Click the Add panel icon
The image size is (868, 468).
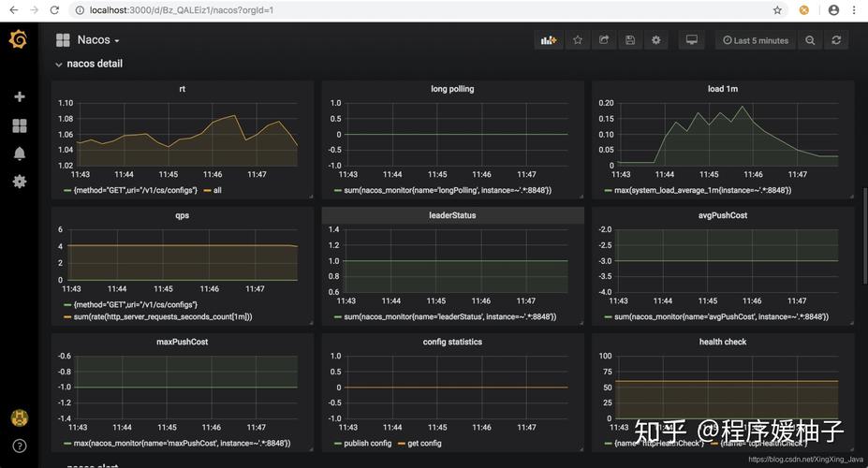[x=549, y=40]
